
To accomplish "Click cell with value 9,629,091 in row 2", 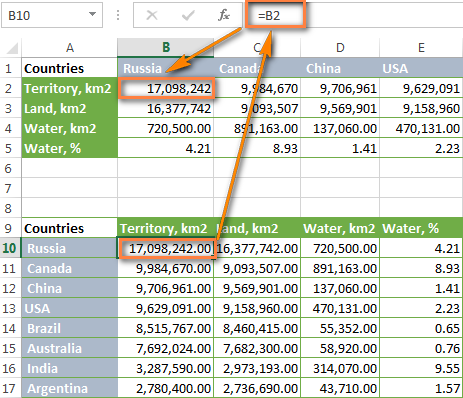I will point(421,88).
